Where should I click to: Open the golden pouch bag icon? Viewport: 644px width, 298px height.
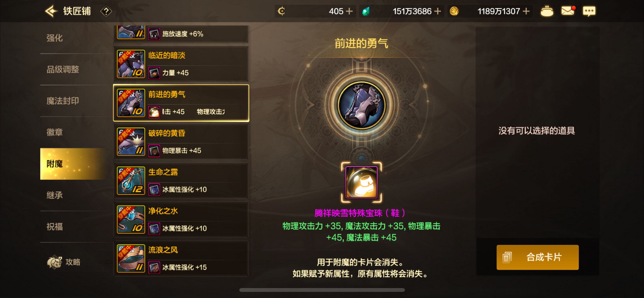click(x=547, y=11)
